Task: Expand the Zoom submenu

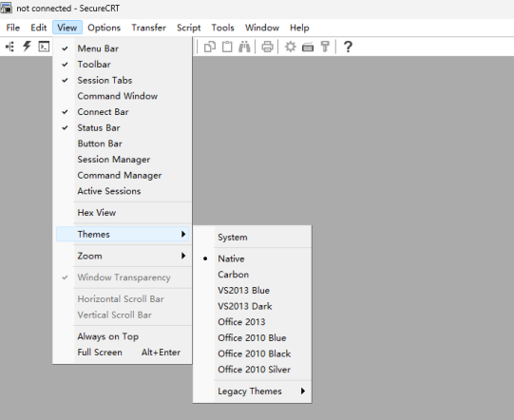Action: click(122, 256)
